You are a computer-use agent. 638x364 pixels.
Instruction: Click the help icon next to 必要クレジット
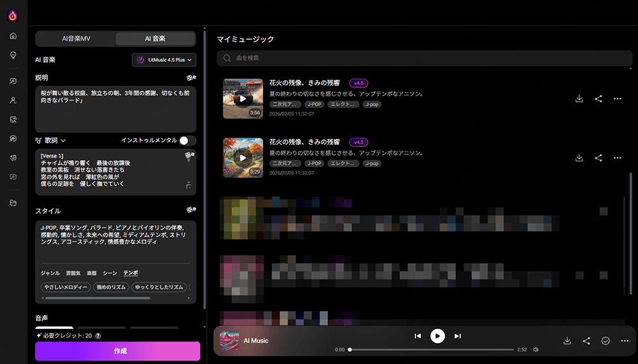98,336
